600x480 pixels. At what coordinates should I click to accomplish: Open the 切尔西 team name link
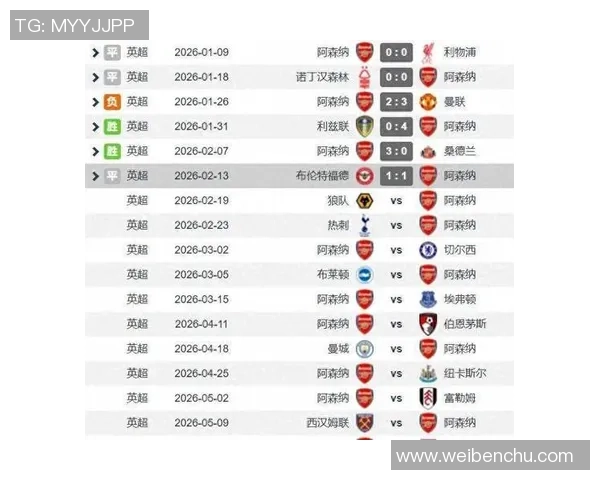[460, 250]
